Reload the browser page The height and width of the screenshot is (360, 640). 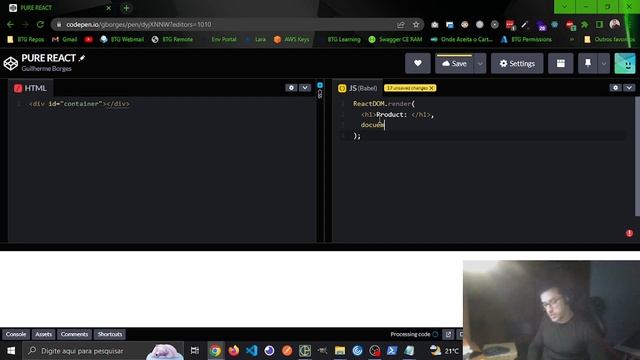pyautogui.click(x=40, y=24)
